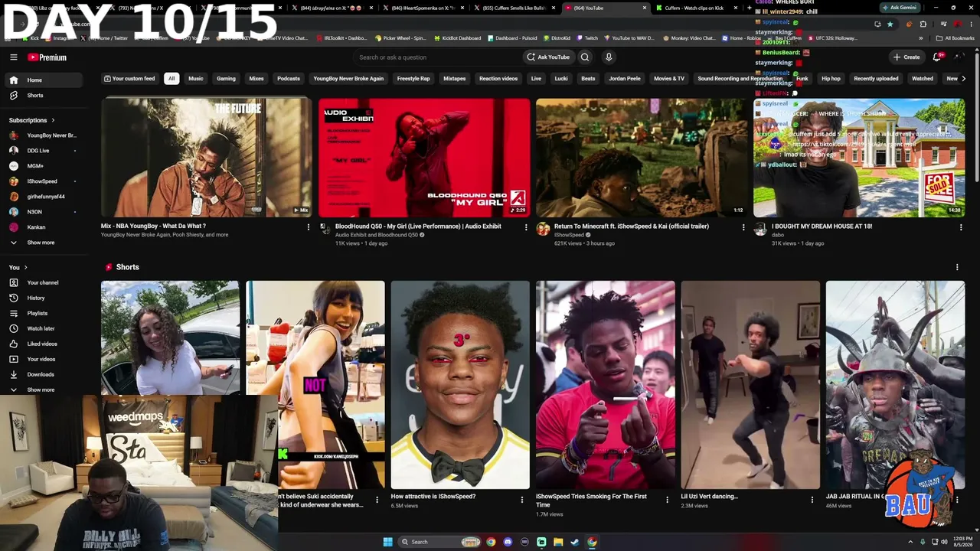Screen dimensions: 980x551
Task: Open Your custom feed chip
Action: pos(129,79)
